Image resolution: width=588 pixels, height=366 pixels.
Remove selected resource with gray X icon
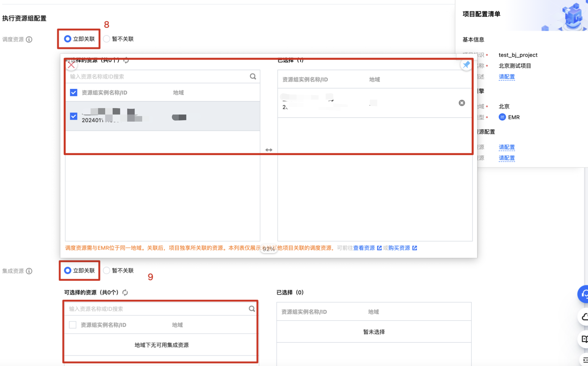pos(462,103)
